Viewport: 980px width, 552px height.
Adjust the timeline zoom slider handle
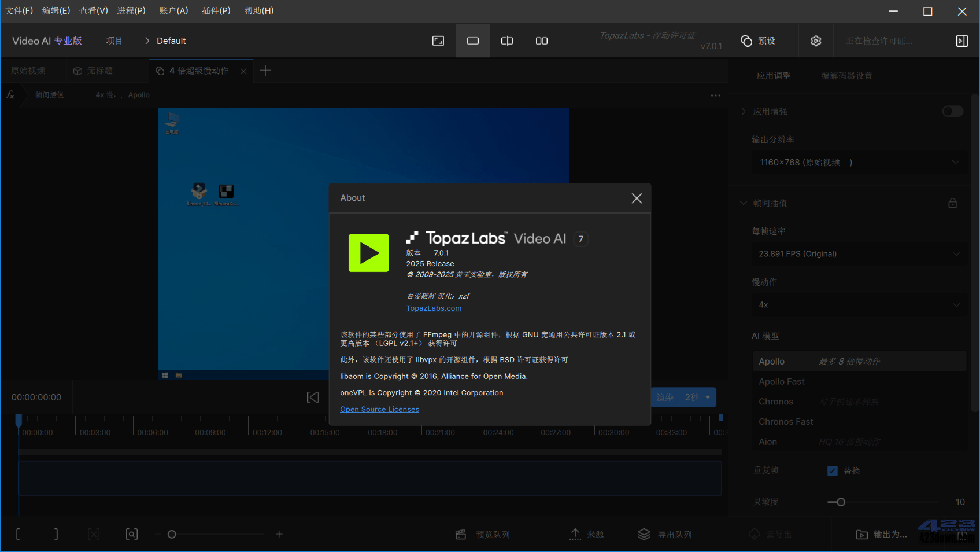[172, 534]
